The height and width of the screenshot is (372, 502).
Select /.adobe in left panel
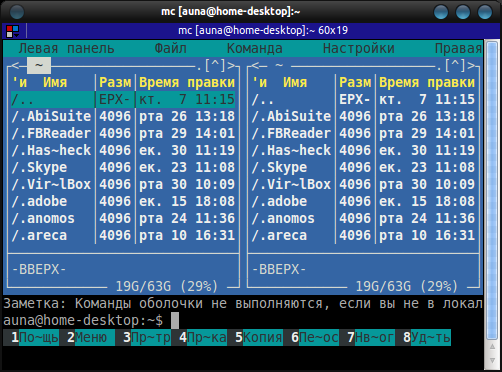123,201
